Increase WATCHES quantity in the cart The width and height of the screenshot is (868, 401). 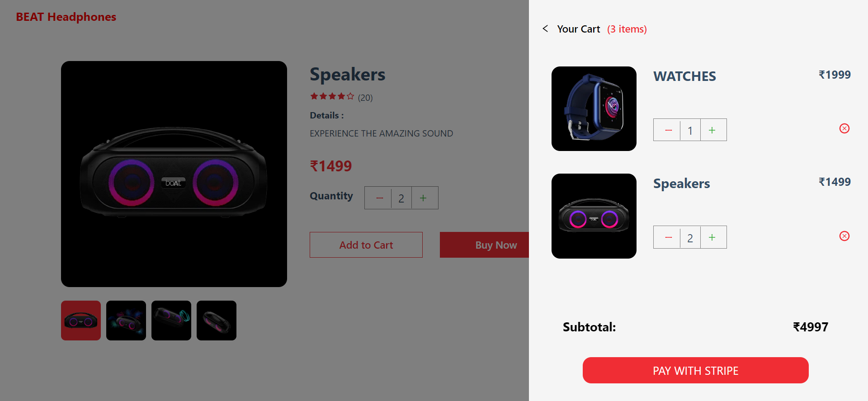(712, 130)
